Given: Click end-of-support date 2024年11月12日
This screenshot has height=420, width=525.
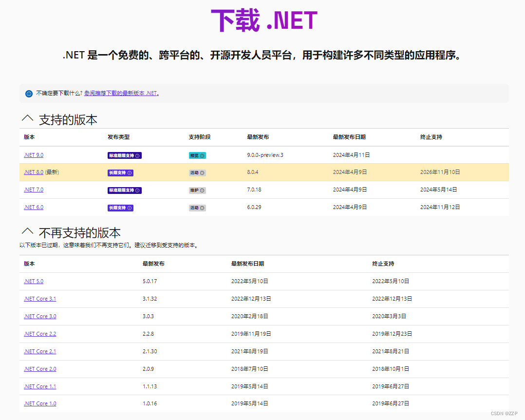Looking at the screenshot, I should tap(440, 208).
